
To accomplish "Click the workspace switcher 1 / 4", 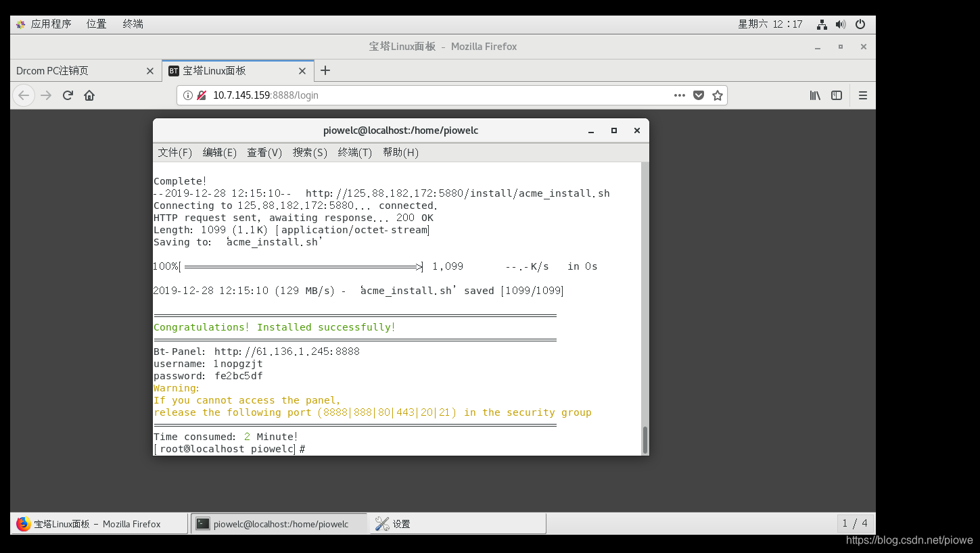I will point(854,523).
